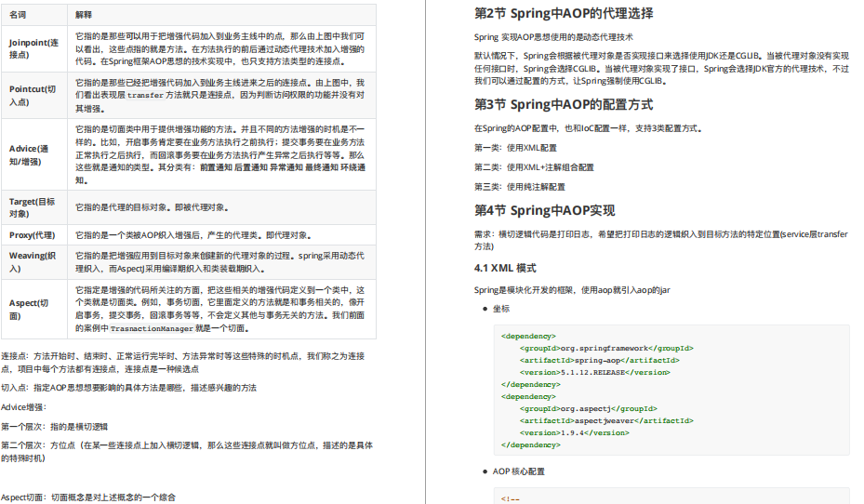Image resolution: width=864 pixels, height=504 pixels.
Task: Click the code line with artifactId spring-aop
Action: 600,360
